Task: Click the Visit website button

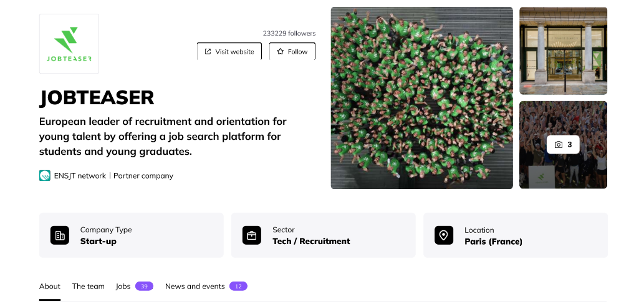Action: [229, 51]
